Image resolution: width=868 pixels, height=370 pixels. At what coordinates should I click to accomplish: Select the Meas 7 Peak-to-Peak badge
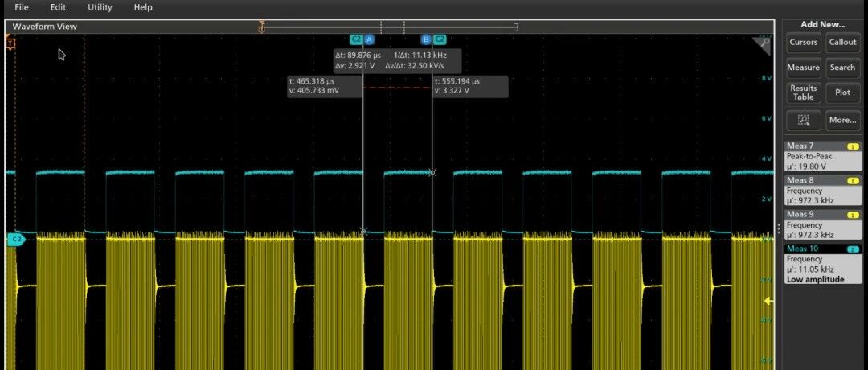tap(823, 156)
